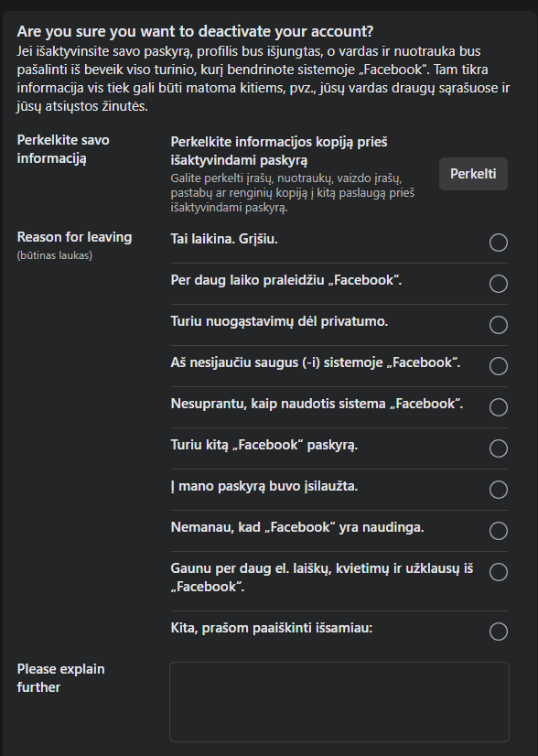Click the 'Are you sure you want to deactivate' title
The width and height of the screenshot is (538, 756).
pos(195,31)
